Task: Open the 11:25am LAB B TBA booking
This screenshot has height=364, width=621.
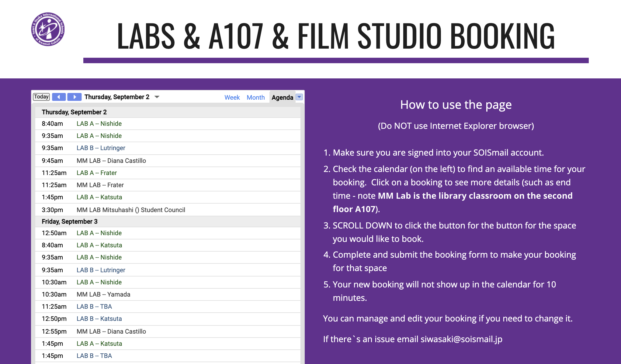Action: click(x=94, y=307)
